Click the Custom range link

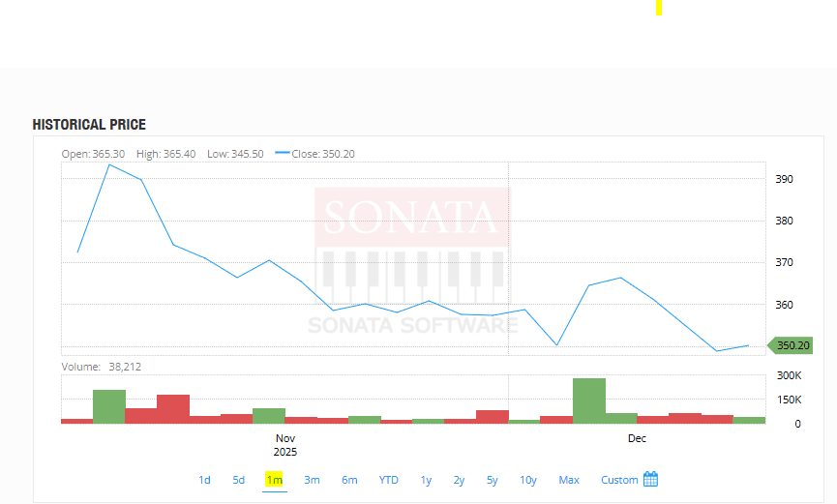tap(619, 480)
